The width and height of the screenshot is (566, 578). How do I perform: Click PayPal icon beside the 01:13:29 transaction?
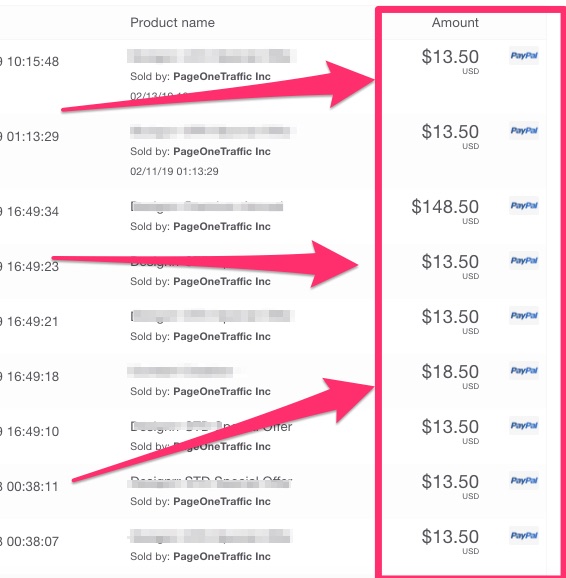pyautogui.click(x=524, y=130)
